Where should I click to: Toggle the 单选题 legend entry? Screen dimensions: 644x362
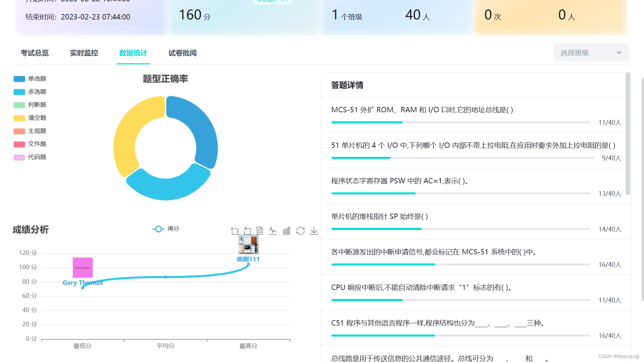point(30,78)
